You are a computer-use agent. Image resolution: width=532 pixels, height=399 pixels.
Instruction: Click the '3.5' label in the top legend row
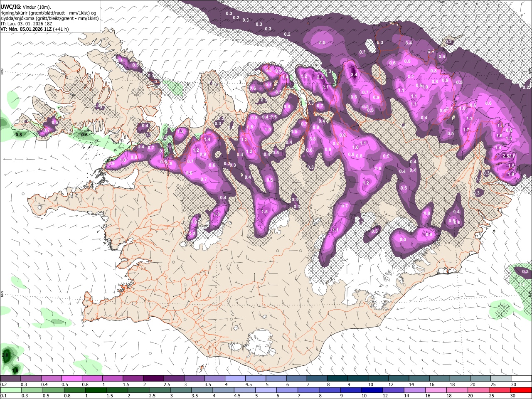(x=208, y=384)
